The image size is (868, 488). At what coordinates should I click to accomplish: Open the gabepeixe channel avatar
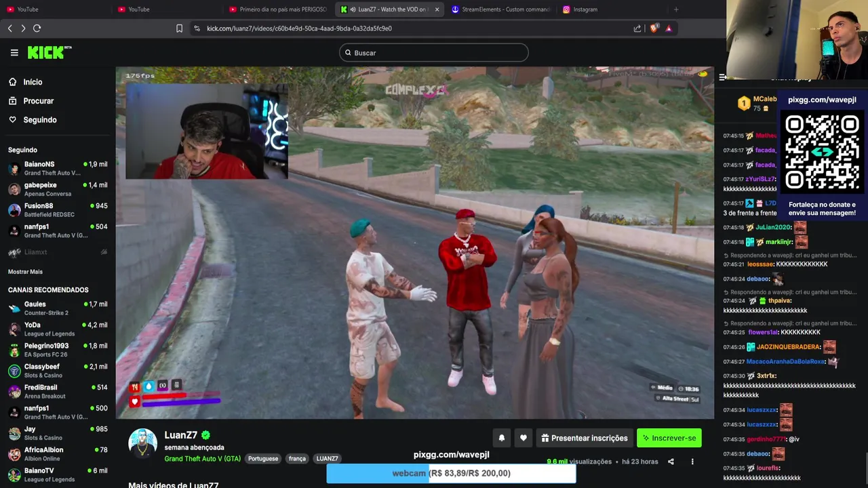pyautogui.click(x=14, y=189)
